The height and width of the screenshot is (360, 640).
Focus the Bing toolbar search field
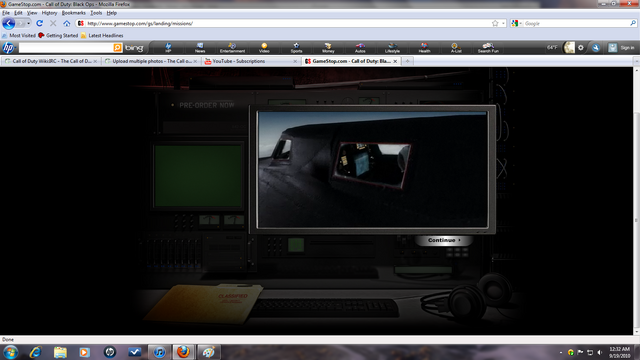tap(66, 48)
